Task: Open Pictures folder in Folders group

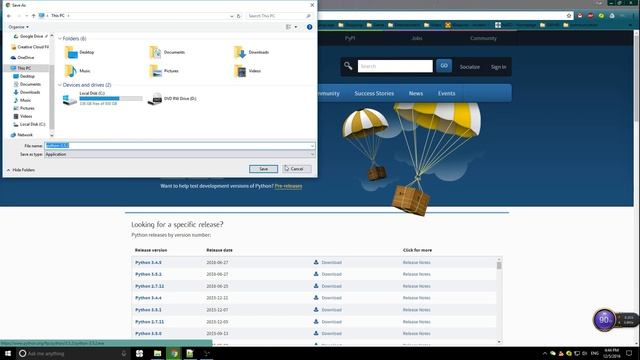Action: (x=164, y=71)
